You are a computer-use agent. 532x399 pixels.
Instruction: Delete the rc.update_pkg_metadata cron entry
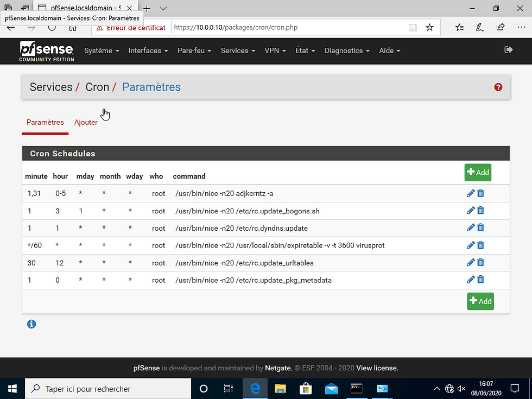pos(480,280)
